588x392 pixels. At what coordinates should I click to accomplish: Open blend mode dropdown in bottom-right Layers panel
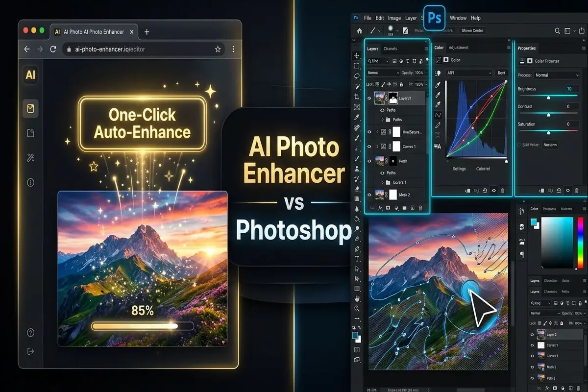(544, 313)
